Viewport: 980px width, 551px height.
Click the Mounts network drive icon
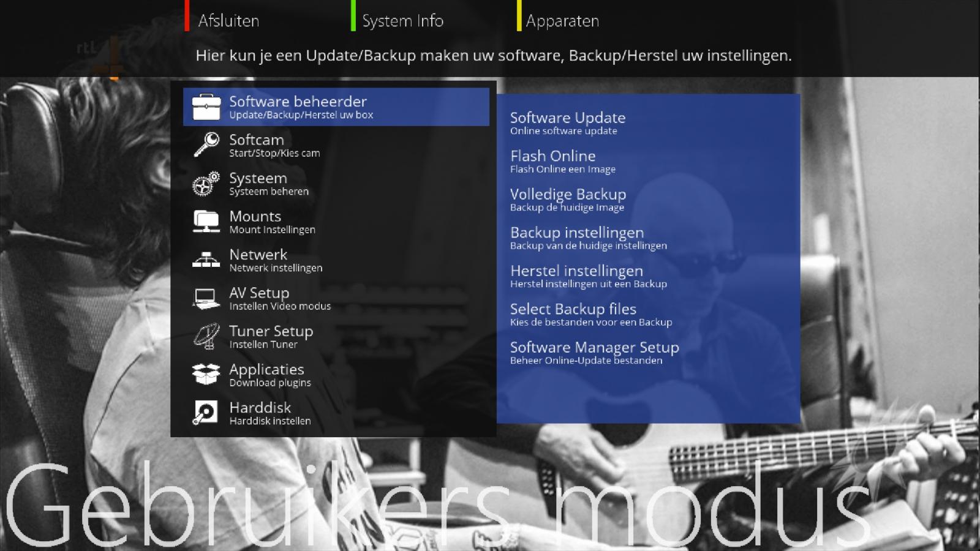coord(206,222)
